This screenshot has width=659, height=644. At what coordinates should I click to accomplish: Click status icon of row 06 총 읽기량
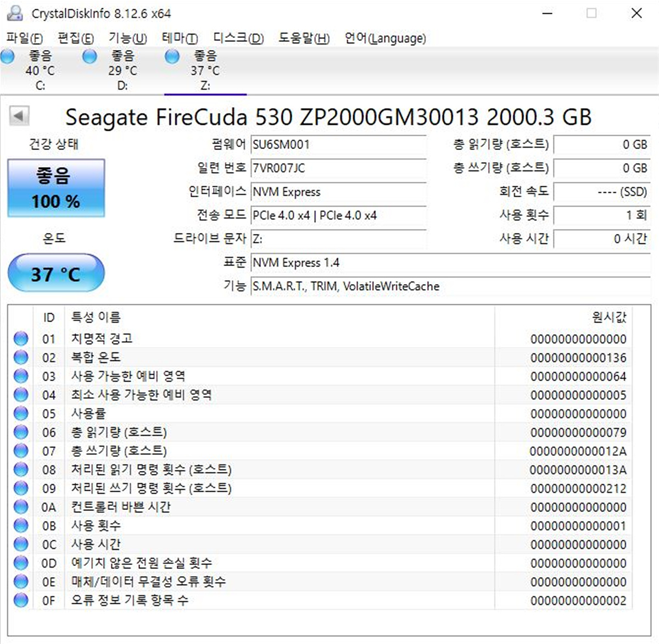tap(21, 432)
